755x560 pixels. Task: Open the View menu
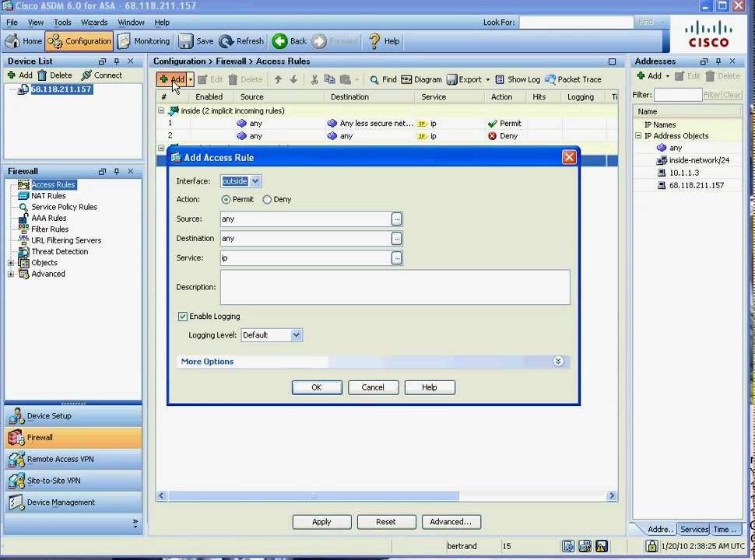pyautogui.click(x=36, y=22)
